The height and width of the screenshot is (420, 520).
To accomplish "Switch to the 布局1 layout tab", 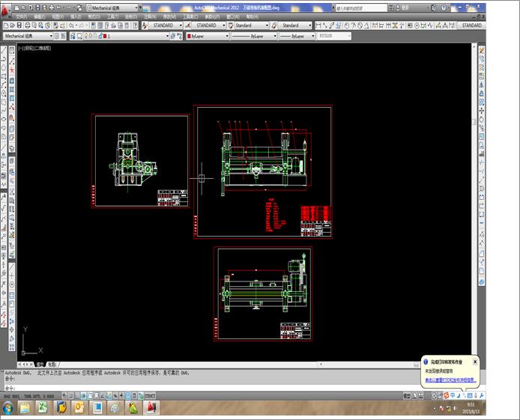I will [x=52, y=365].
